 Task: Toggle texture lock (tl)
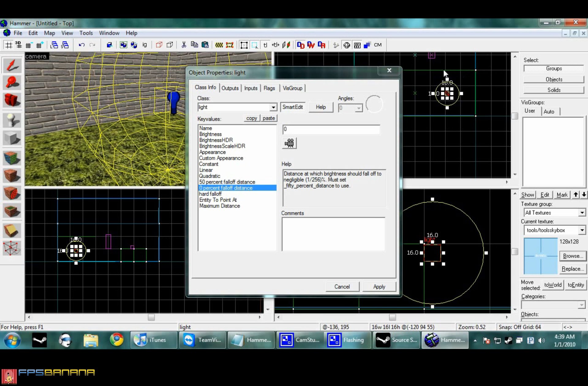pyautogui.click(x=265, y=45)
